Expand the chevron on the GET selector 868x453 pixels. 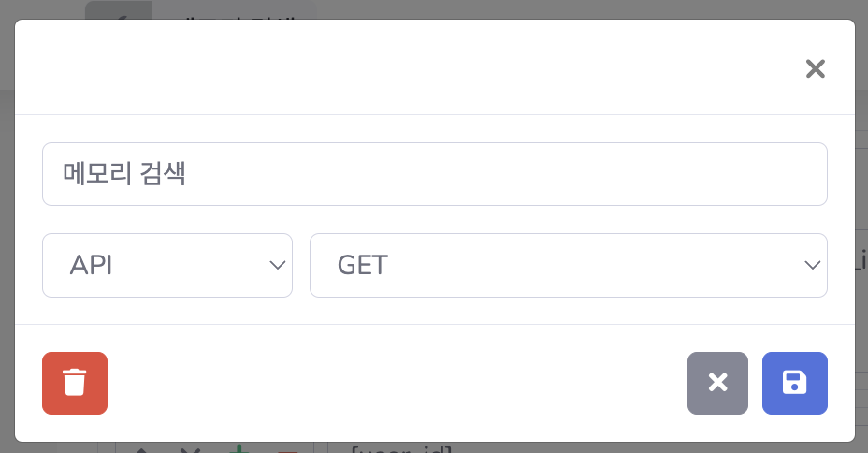pyautogui.click(x=812, y=265)
